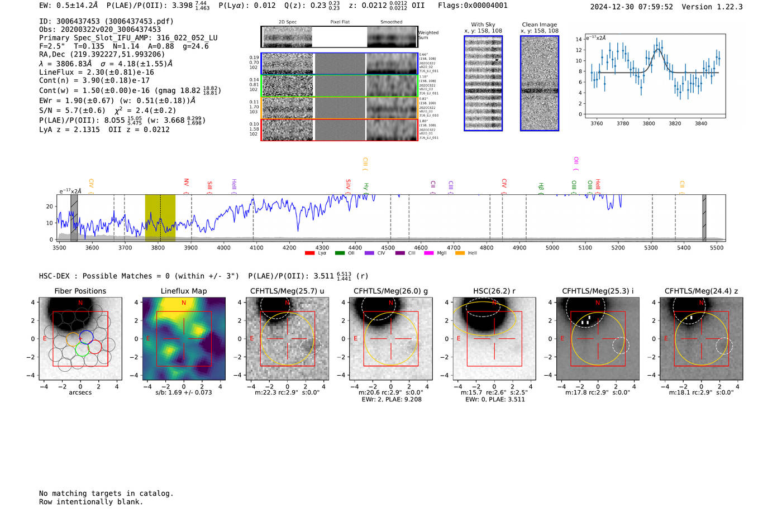
Task: Select the orange-bordered fiber spectrum row
Action: [x=340, y=108]
